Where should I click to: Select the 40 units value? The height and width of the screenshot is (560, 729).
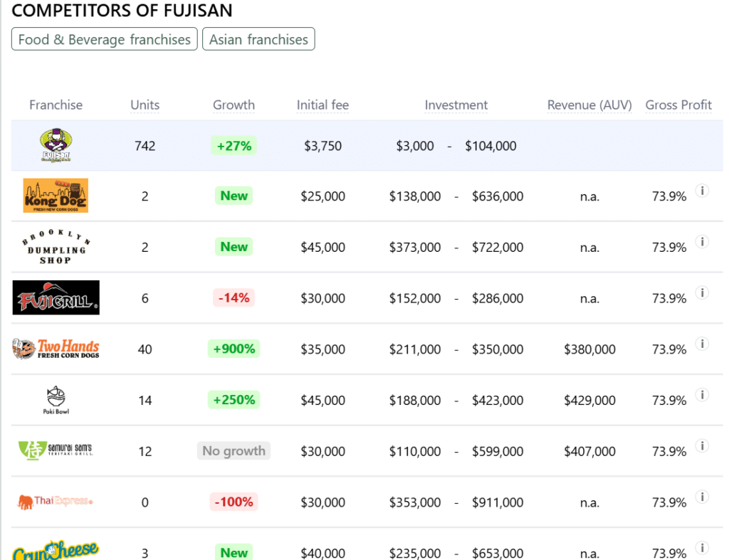coord(145,349)
